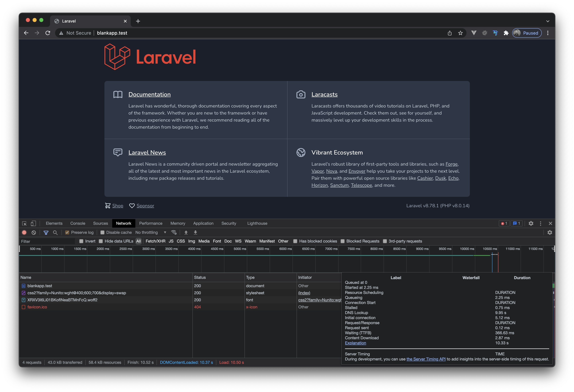This screenshot has width=574, height=392.
Task: Open network conditions wifi icon
Action: pos(174,232)
